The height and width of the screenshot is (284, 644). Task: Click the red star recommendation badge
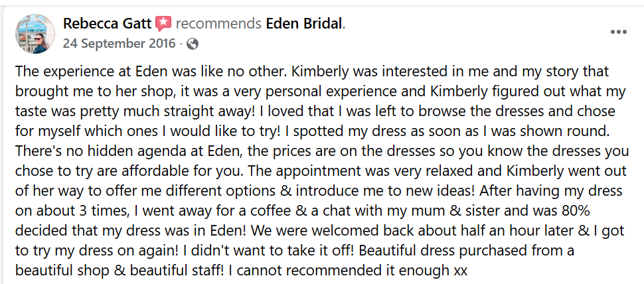163,24
